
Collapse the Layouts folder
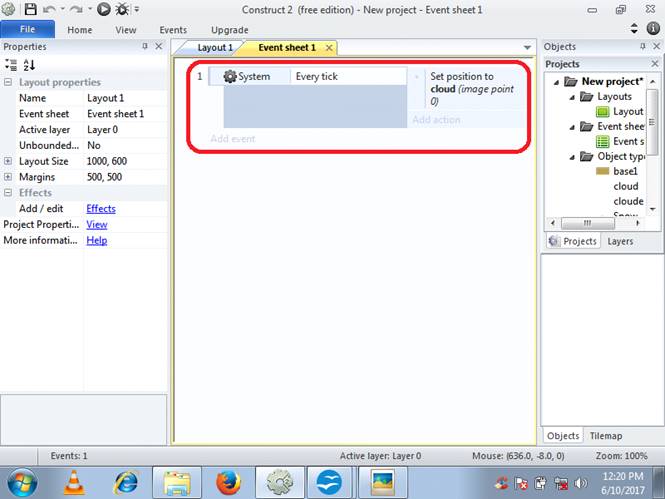tap(572, 97)
